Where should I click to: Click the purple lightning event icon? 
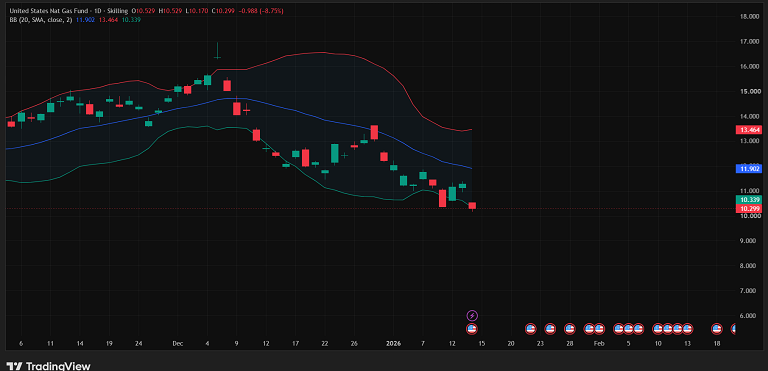coord(472,316)
